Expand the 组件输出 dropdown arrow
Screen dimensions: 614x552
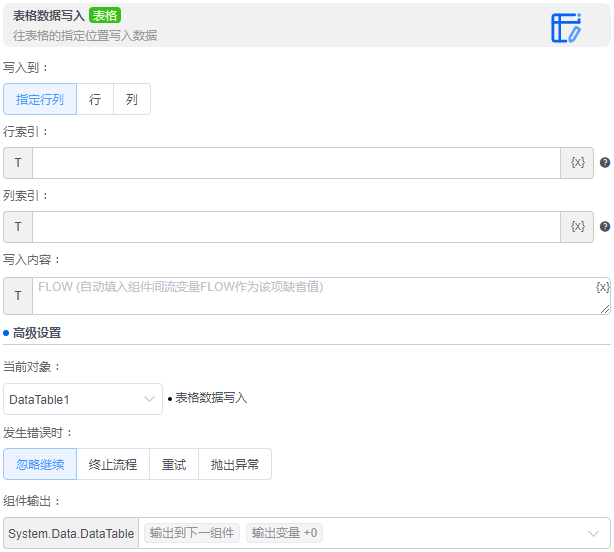[x=593, y=533]
